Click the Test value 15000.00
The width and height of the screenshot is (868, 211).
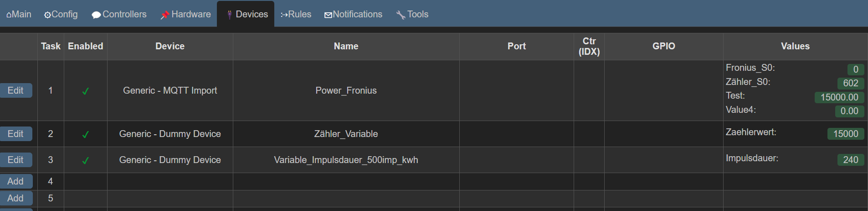(x=839, y=97)
